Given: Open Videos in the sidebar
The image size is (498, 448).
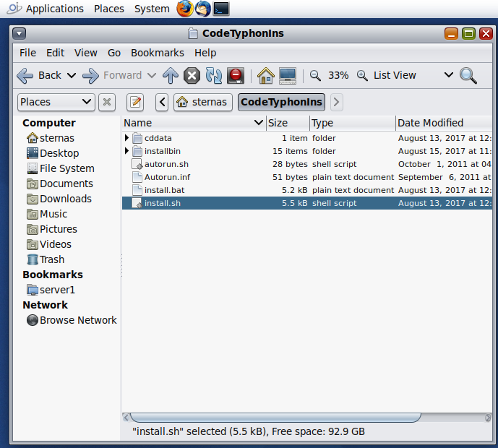Looking at the screenshot, I should pos(49,244).
